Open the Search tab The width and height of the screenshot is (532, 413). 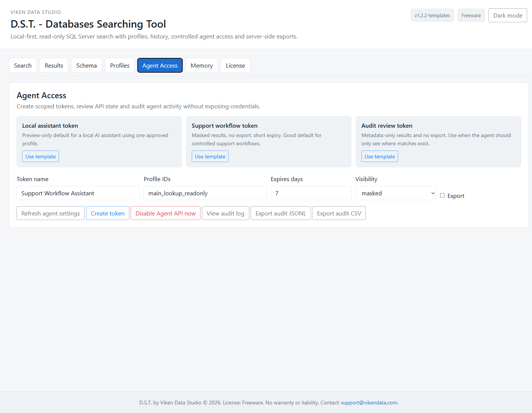click(23, 65)
